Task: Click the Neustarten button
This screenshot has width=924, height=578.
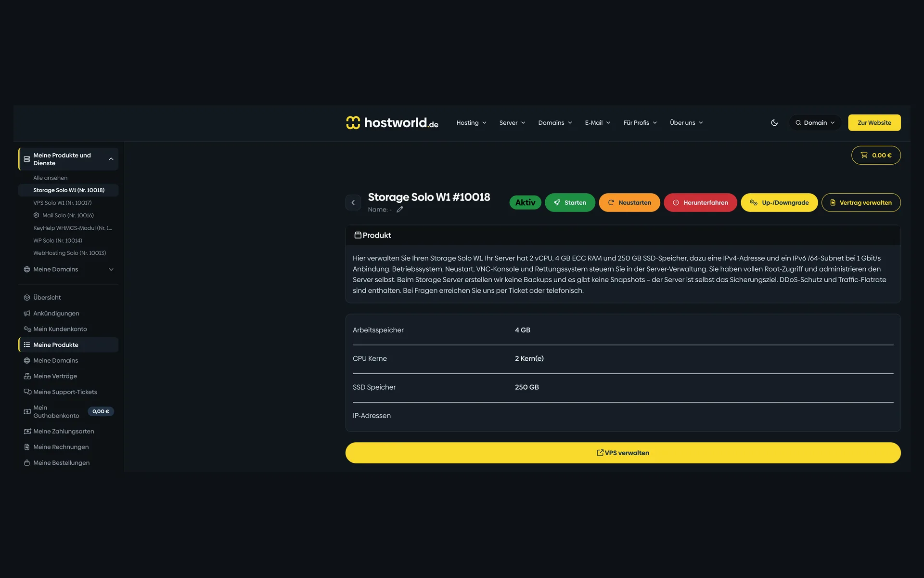Action: tap(629, 203)
